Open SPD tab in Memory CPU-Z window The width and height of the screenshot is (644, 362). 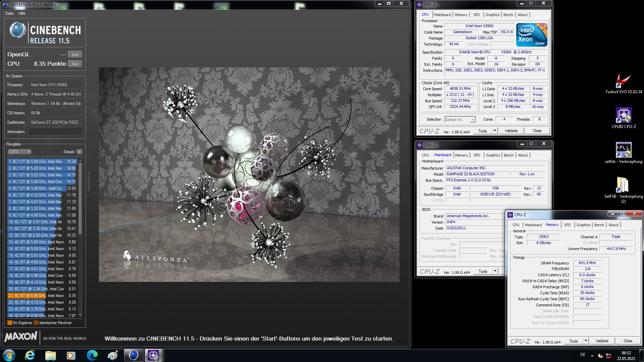[567, 225]
